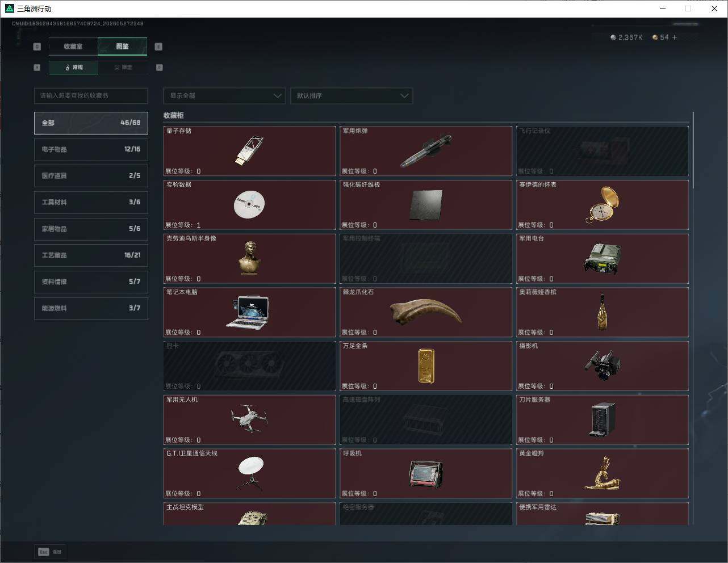Open the 量子存储 collectible card
Screen dimensions: 728x563
[x=249, y=151]
